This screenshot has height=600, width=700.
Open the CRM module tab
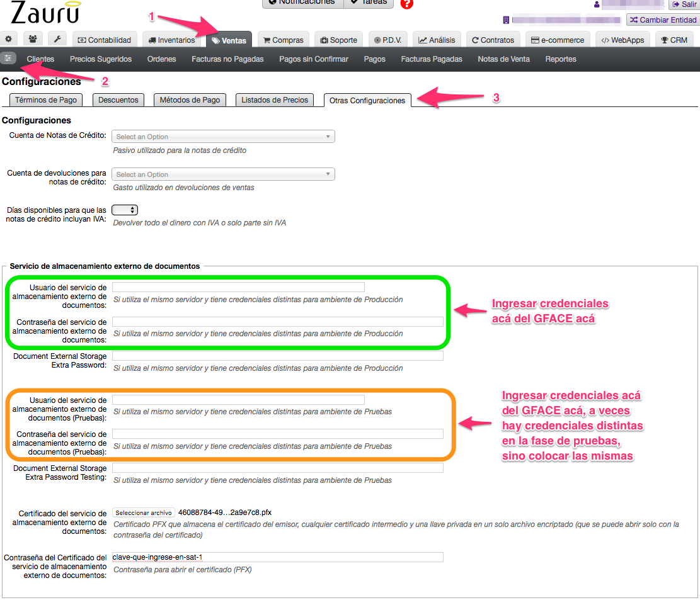coord(674,40)
